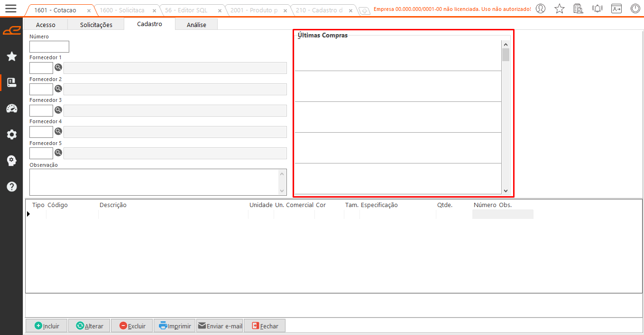Open new tab with plus icon
This screenshot has height=335, width=644.
pyautogui.click(x=364, y=10)
